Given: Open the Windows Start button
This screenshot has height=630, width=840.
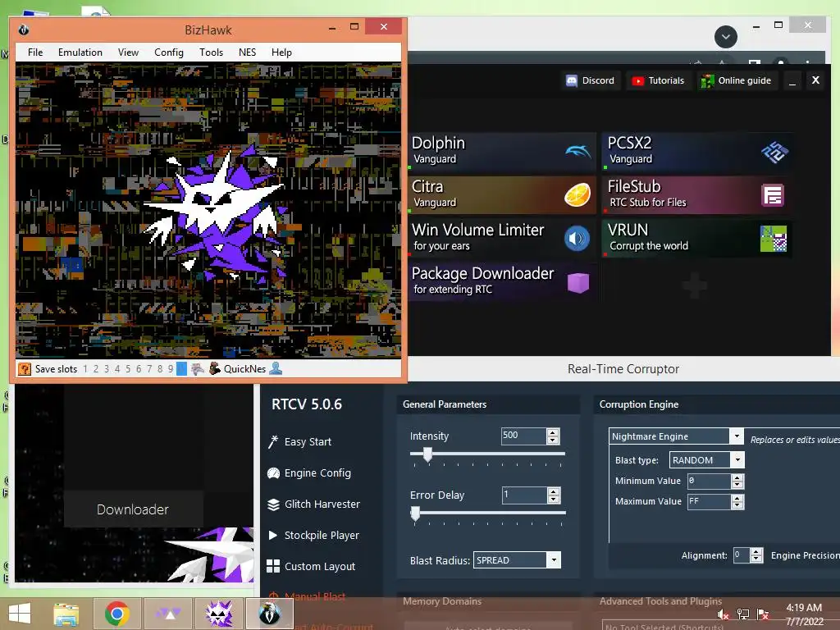Looking at the screenshot, I should click(20, 614).
